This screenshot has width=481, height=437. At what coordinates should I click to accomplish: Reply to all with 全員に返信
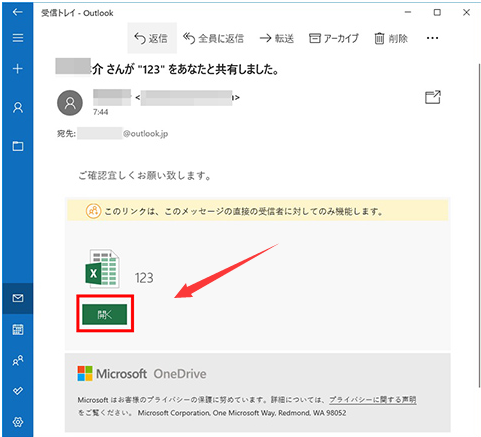tap(213, 38)
